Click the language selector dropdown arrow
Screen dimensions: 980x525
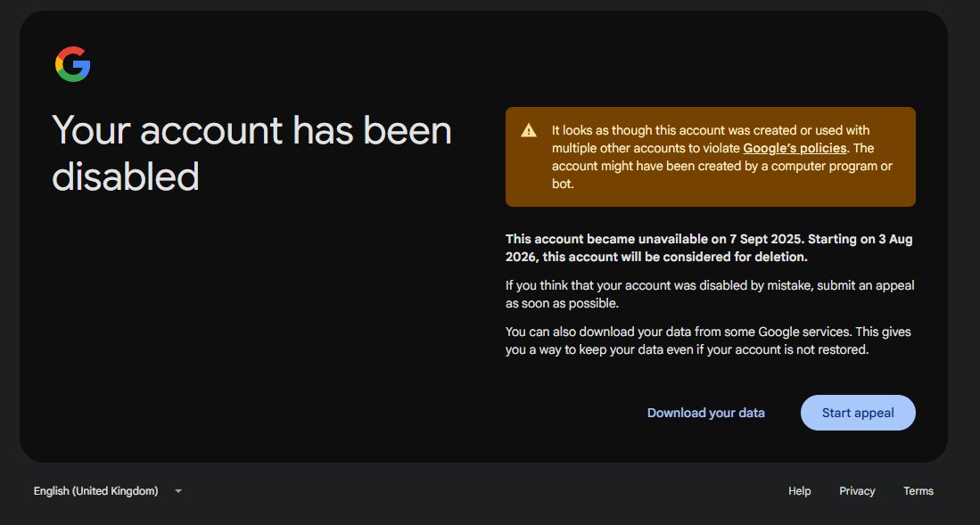click(178, 491)
